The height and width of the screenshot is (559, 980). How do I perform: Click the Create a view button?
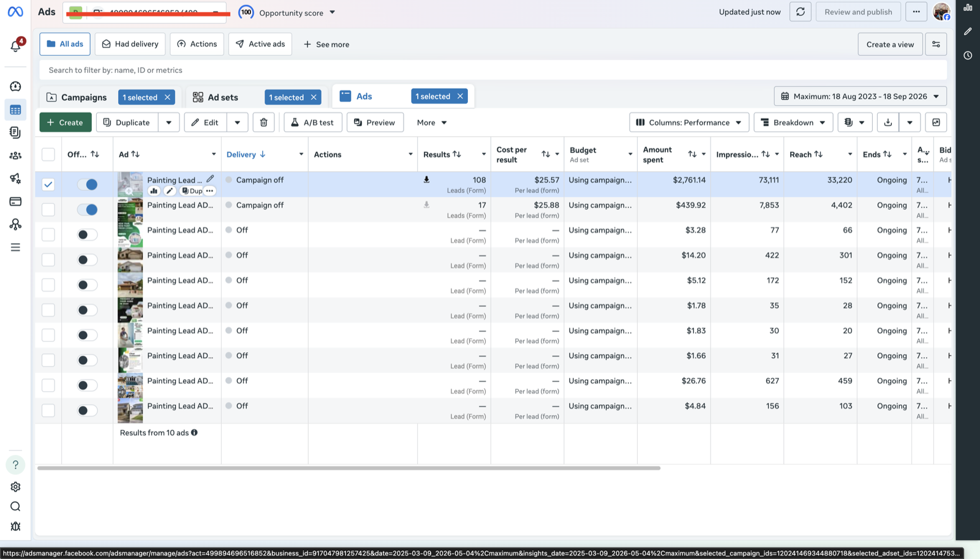point(890,44)
